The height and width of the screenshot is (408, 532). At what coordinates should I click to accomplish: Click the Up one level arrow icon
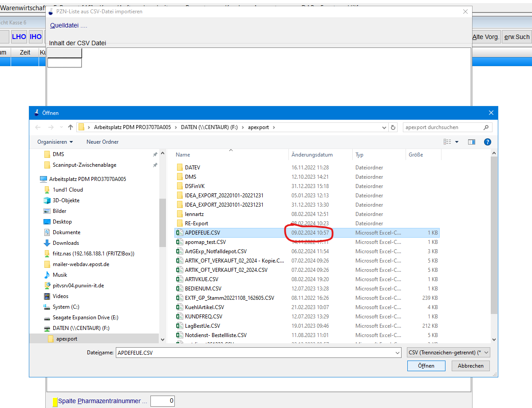[x=71, y=127]
